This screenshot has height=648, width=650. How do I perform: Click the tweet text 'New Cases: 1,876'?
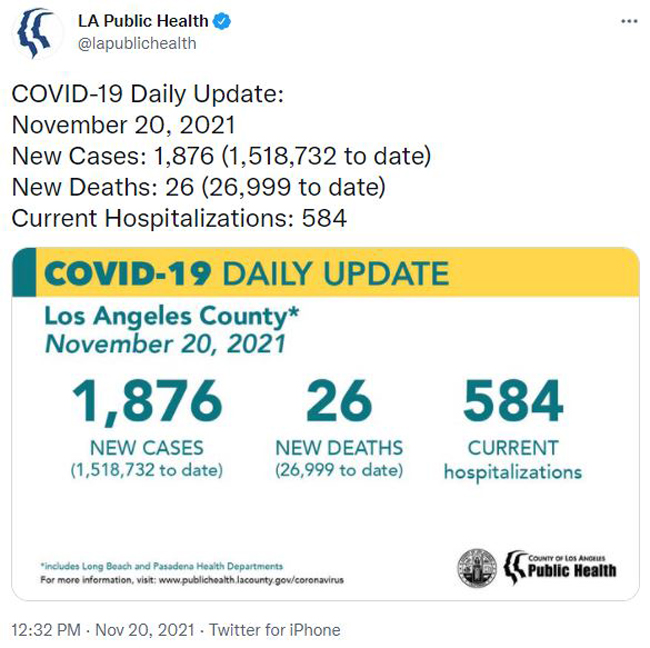tap(113, 156)
